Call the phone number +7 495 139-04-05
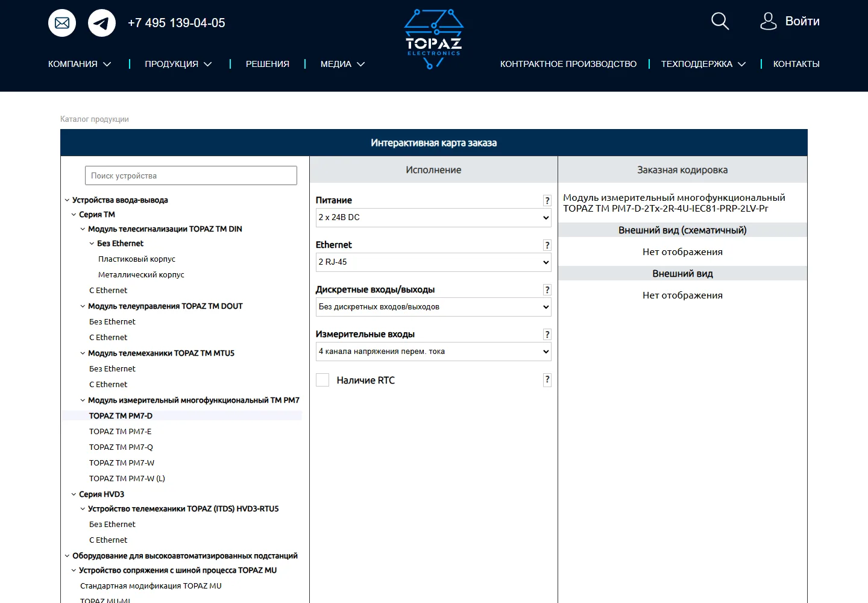 (177, 23)
